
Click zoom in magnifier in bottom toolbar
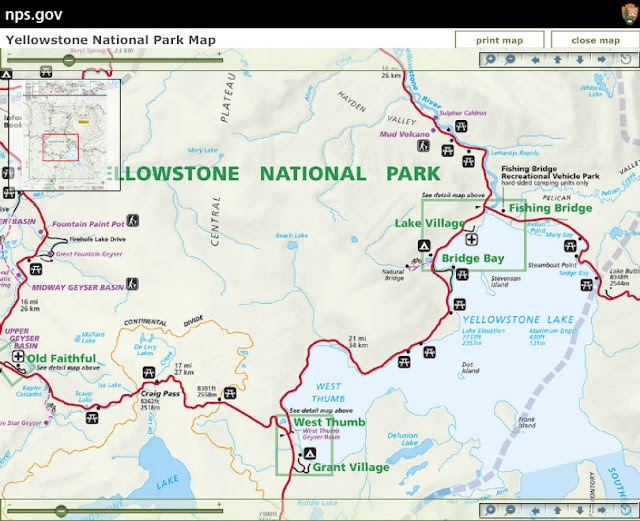point(490,510)
